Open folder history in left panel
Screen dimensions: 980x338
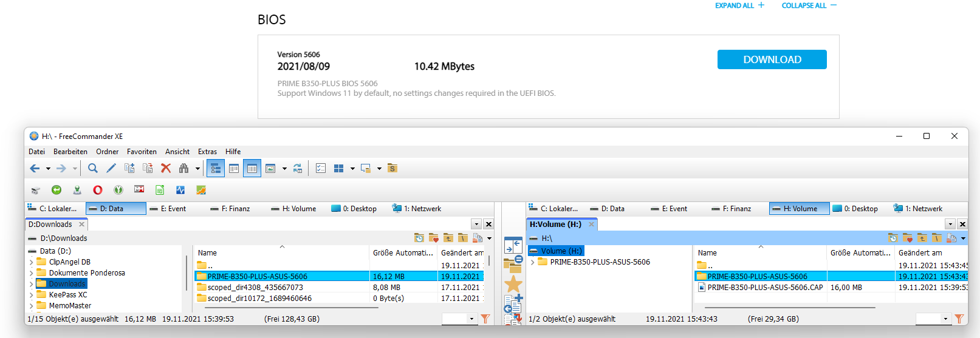click(x=419, y=238)
